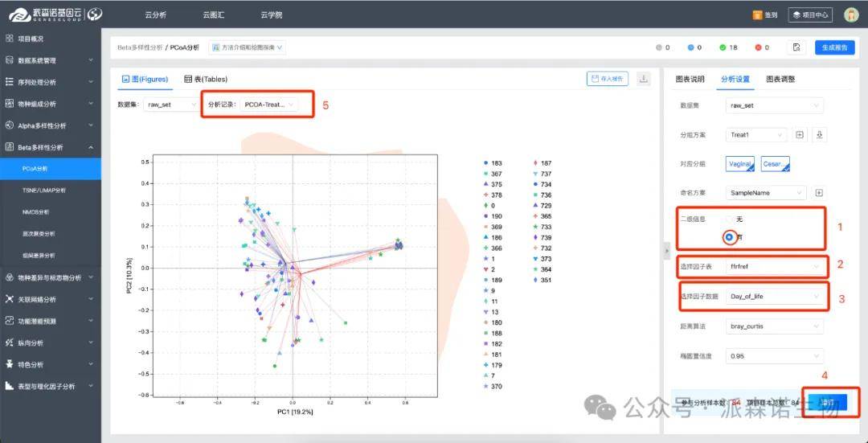Screen dimensions: 868x443
Task: Click the green status dot showing 18
Action: click(723, 47)
